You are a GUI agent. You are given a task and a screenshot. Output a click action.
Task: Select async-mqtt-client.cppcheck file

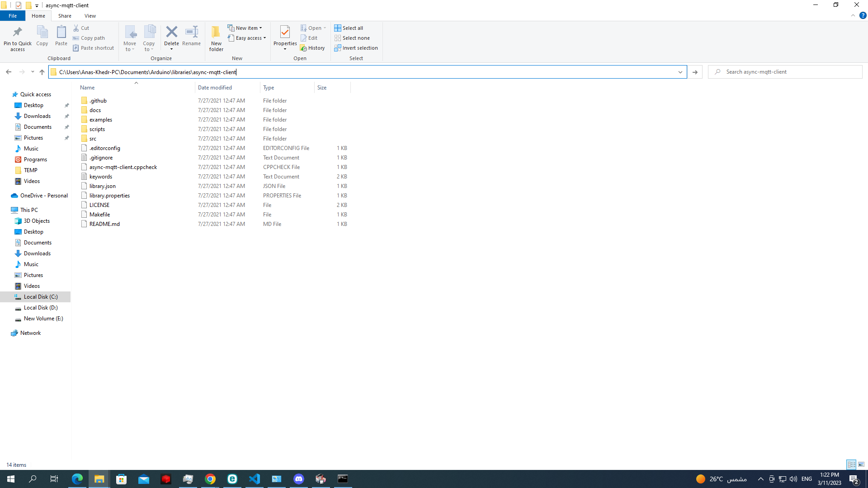pyautogui.click(x=123, y=167)
